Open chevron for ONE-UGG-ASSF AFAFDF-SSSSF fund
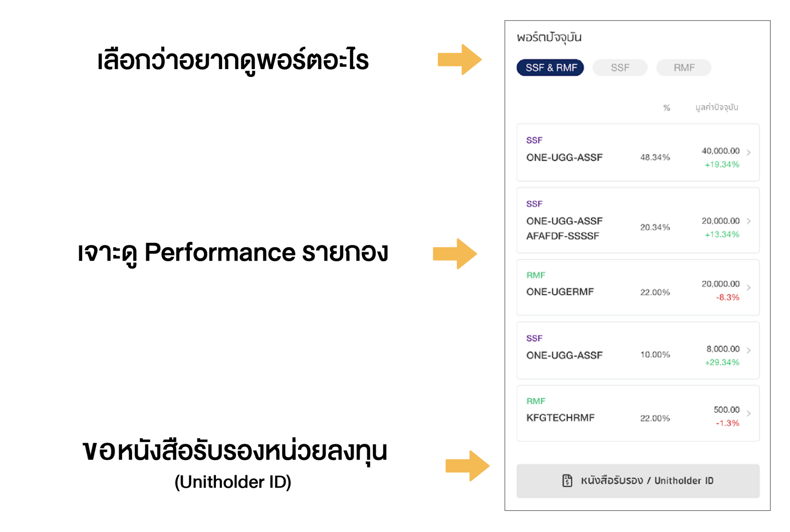Image resolution: width=790 pixels, height=532 pixels. tap(749, 221)
